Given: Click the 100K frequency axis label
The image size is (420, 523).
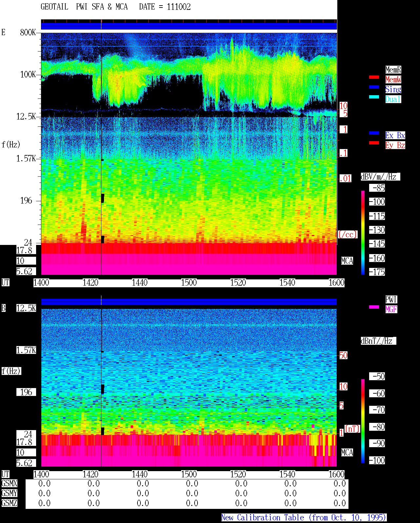Looking at the screenshot, I should [x=28, y=75].
